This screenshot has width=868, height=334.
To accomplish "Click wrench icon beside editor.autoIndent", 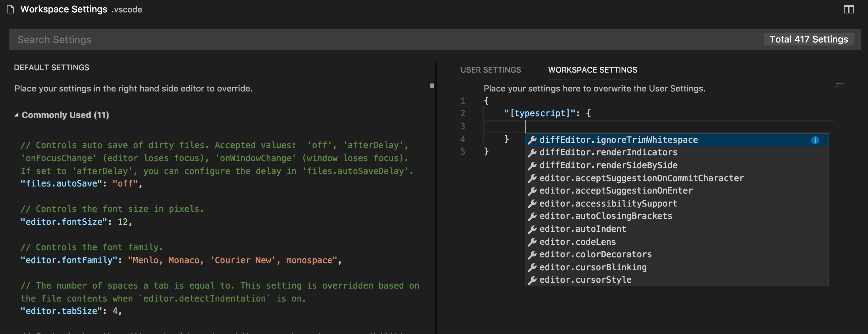I will click(x=532, y=229).
